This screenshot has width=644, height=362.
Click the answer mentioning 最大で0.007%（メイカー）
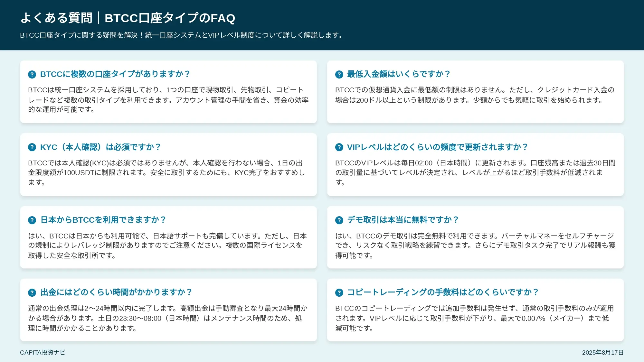pos(475,318)
